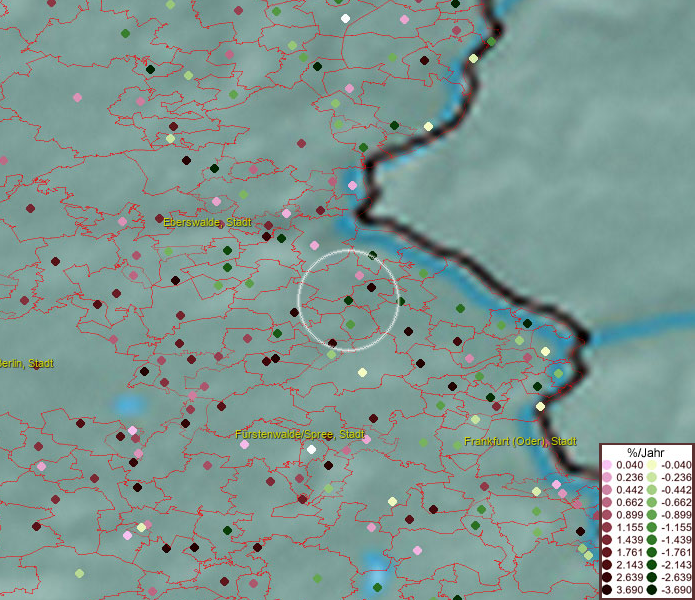Viewport: 695px width, 600px height.
Task: Click the Frankfurt (Oder), Stadt map label
Action: click(x=520, y=441)
